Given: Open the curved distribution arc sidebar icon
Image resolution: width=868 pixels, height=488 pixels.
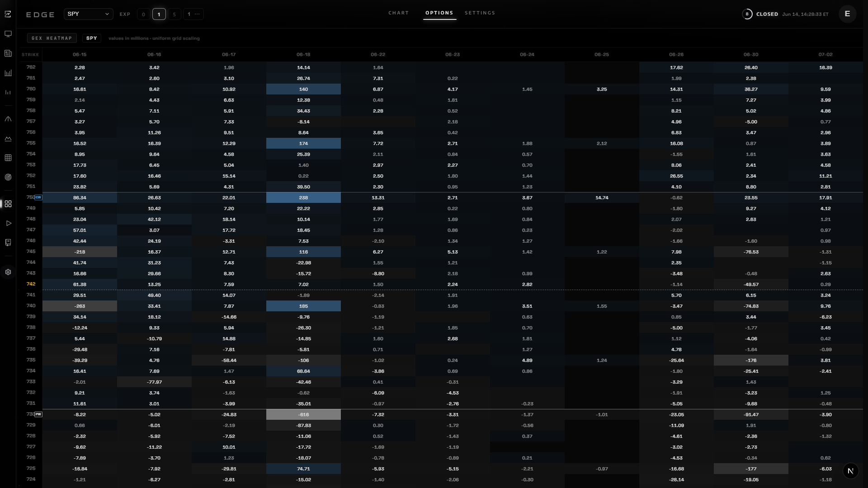Looking at the screenshot, I should (8, 119).
